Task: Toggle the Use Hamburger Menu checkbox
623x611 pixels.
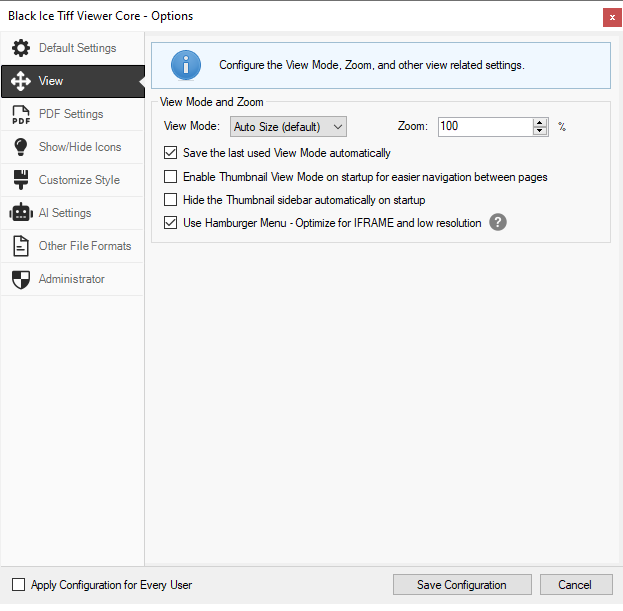Action: click(170, 222)
